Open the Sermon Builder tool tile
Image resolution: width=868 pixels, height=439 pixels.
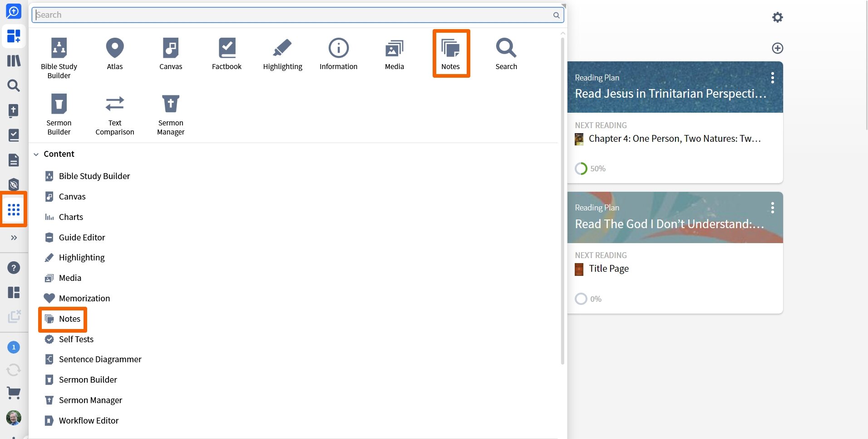(59, 114)
